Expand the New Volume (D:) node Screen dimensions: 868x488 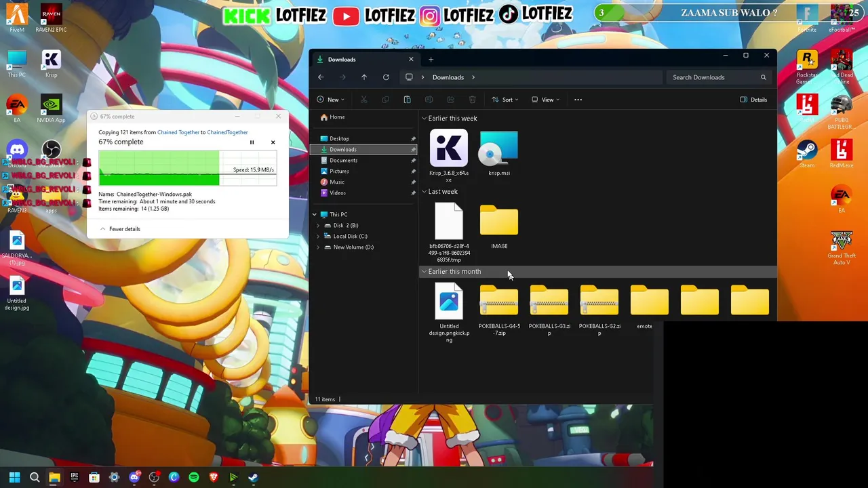318,247
